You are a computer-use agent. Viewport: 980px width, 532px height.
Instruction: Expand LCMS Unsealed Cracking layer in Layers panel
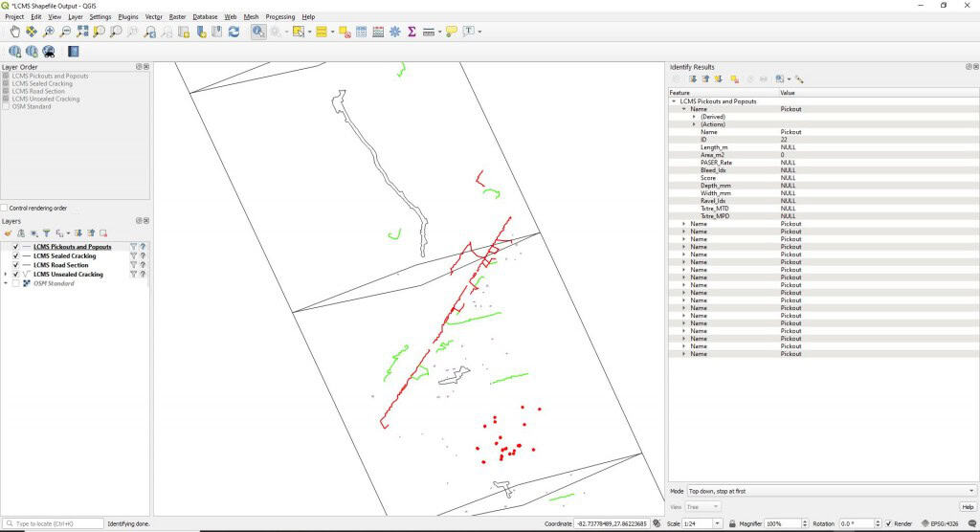pos(6,275)
